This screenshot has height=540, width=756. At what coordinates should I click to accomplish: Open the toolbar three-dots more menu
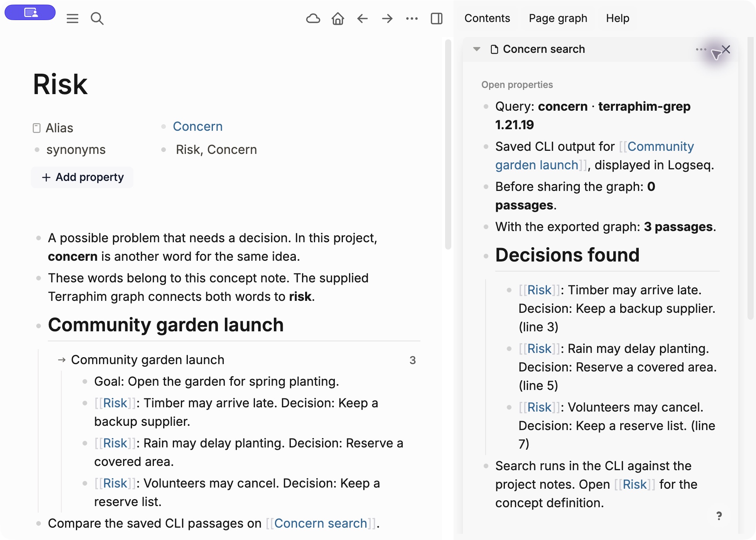pyautogui.click(x=412, y=19)
